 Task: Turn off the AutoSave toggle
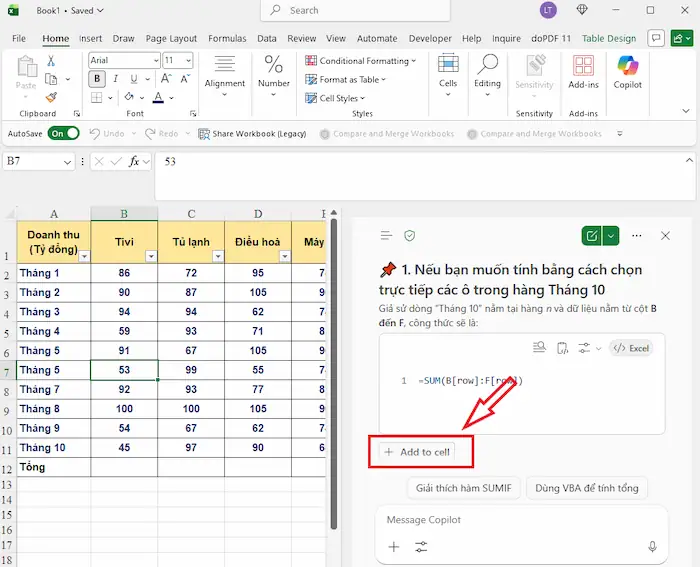[x=62, y=133]
